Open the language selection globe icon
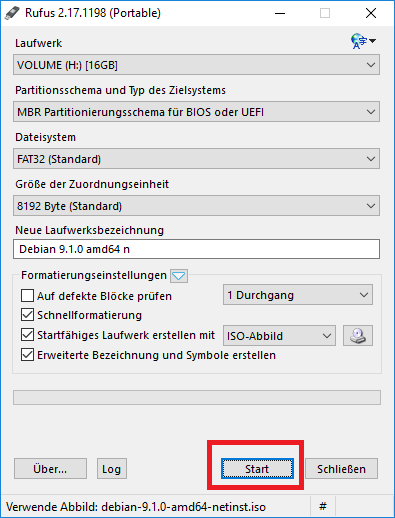The height and width of the screenshot is (518, 395). pos(363,41)
